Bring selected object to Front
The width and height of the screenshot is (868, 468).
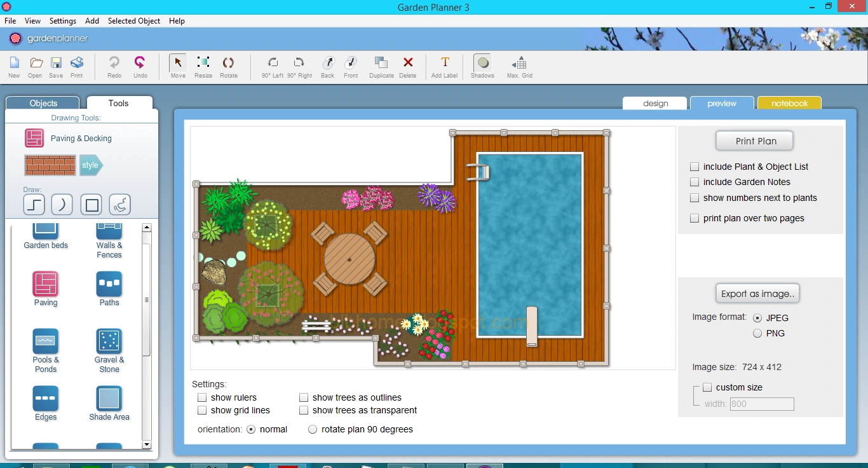pos(351,67)
